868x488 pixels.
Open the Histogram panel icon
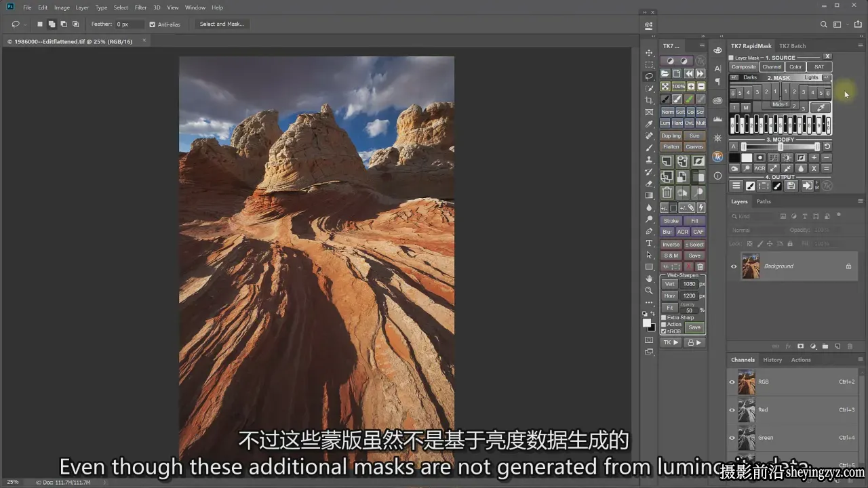tap(717, 119)
